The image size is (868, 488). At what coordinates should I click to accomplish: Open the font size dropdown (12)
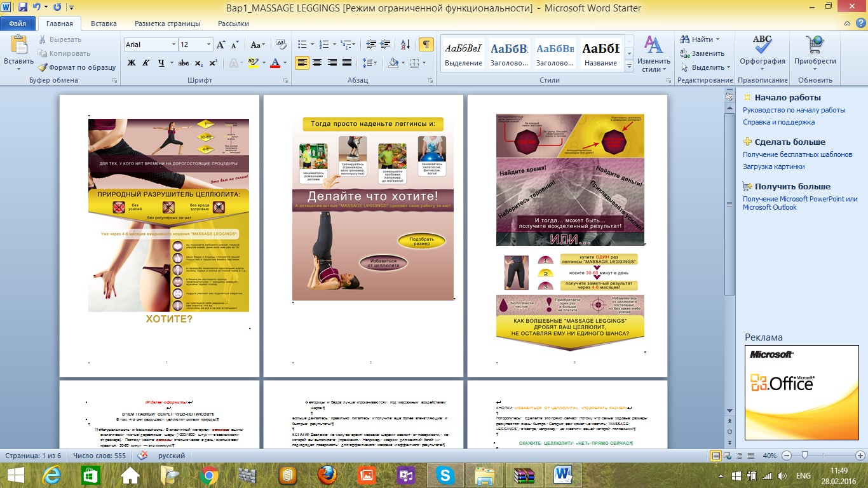[209, 44]
